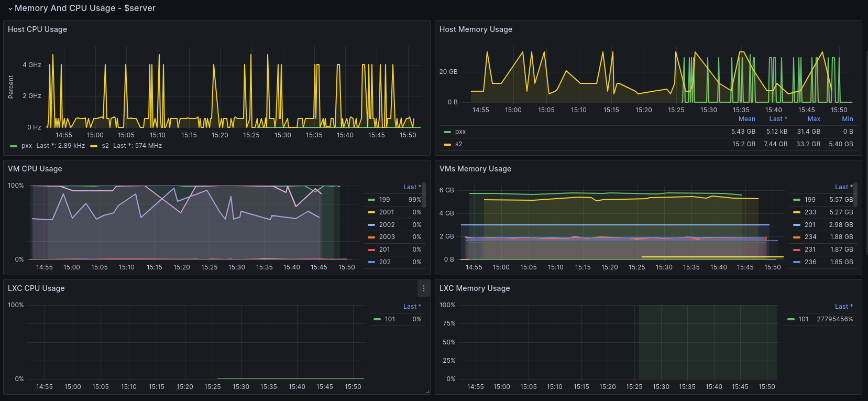868x401 pixels.
Task: Click green color swatch for VM CPU 199
Action: [x=371, y=200]
